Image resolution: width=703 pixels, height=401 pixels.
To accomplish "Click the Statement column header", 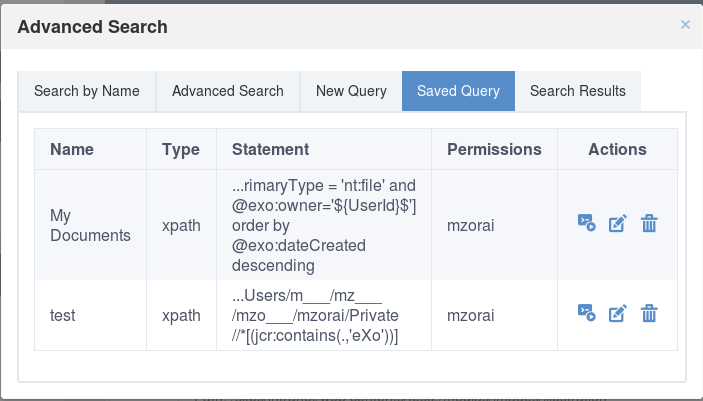I will pos(270,149).
